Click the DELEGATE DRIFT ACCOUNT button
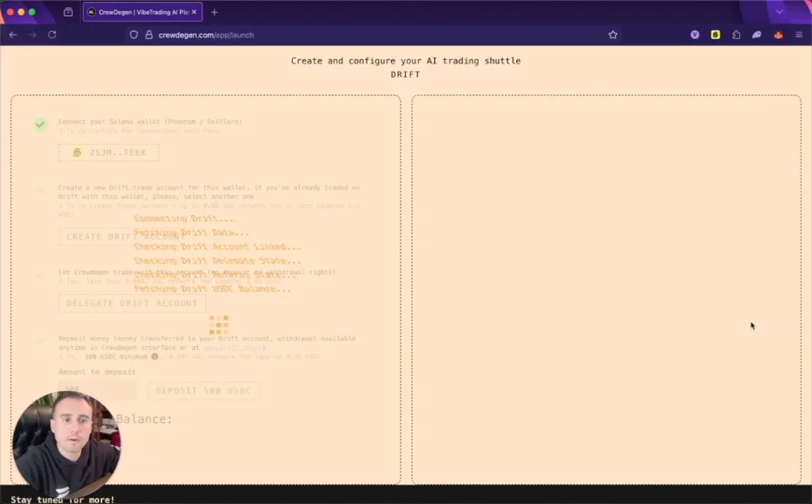Image resolution: width=812 pixels, height=504 pixels. pos(132,303)
